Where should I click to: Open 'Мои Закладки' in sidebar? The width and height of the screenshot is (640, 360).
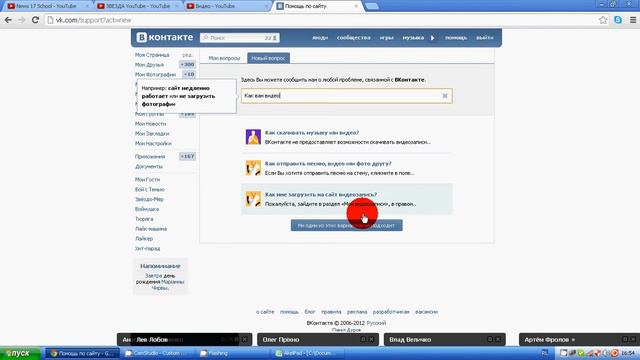152,133
